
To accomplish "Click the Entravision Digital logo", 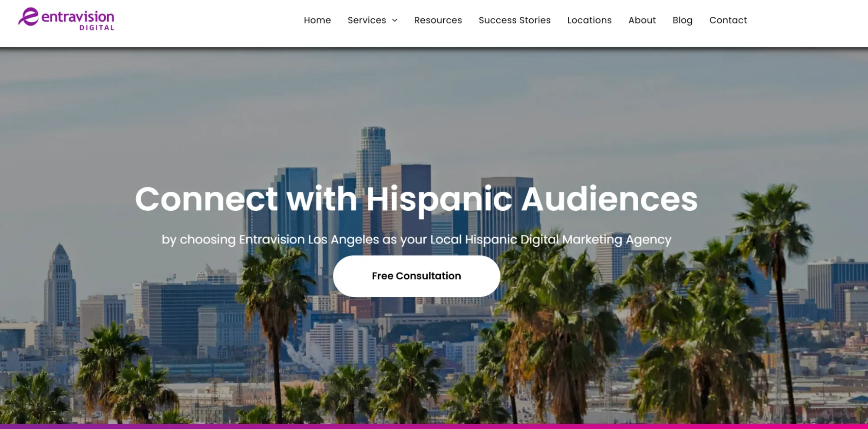I will pyautogui.click(x=66, y=19).
